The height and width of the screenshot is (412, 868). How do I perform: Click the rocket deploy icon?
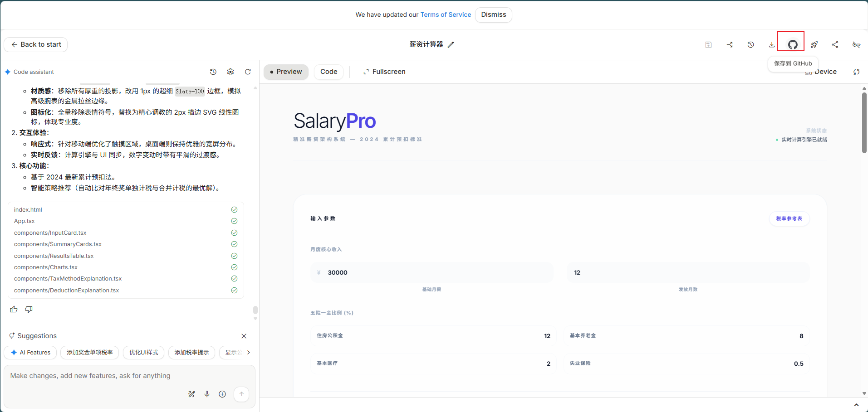[814, 44]
